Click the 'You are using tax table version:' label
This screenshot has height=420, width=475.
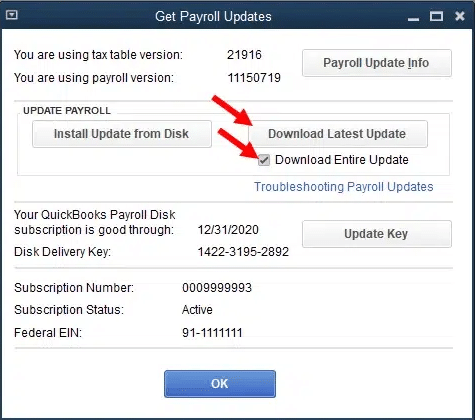(98, 55)
